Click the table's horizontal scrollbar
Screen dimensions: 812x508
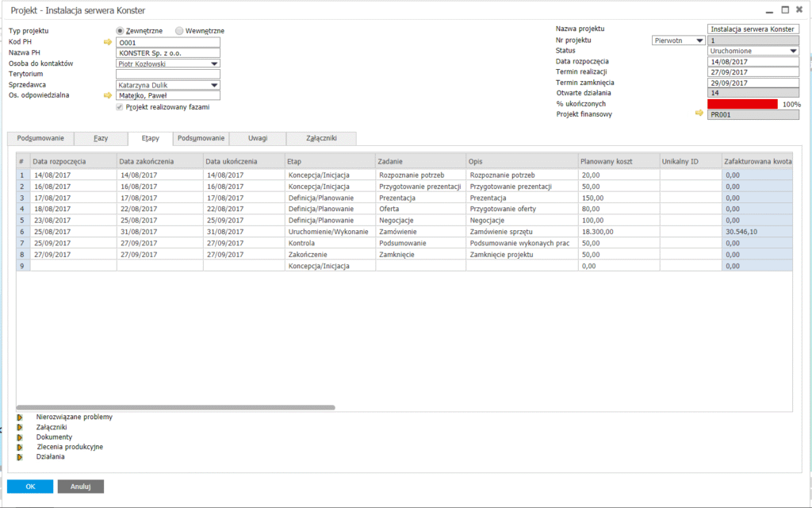pos(176,407)
